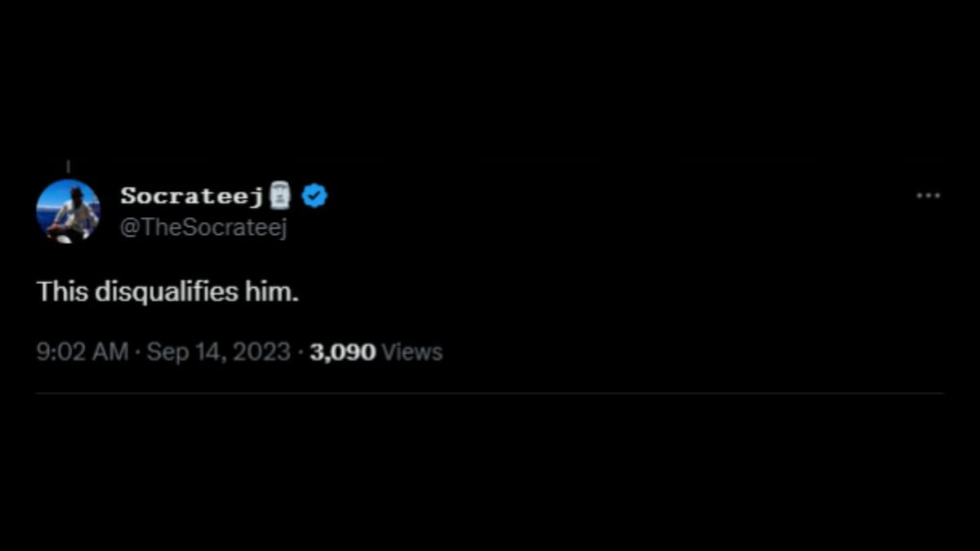Open the Sep 14, 2023 date link
Viewport: 980px width, 551px height.
[x=218, y=351]
